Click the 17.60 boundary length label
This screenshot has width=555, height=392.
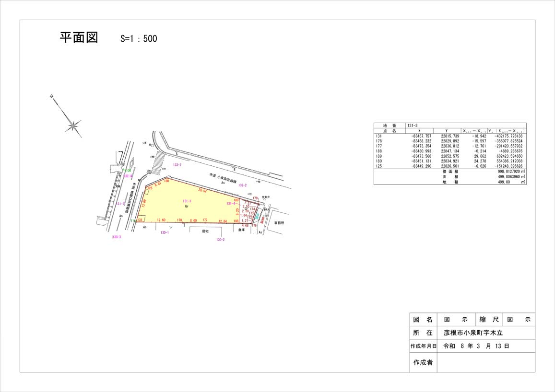pyautogui.click(x=161, y=220)
